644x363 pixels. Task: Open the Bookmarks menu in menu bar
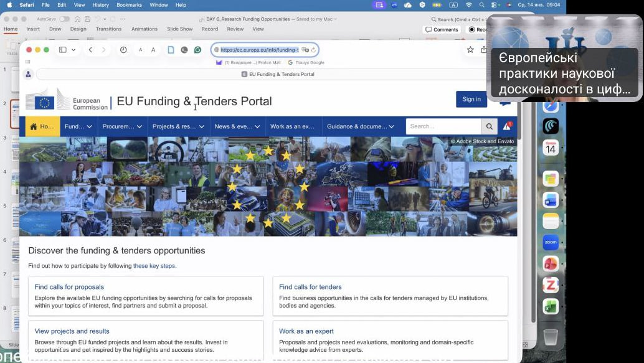pos(129,5)
